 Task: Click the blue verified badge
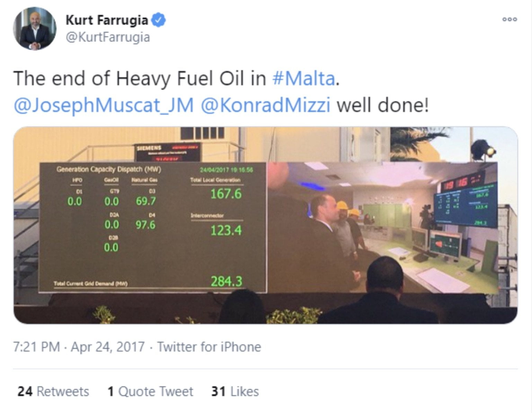pyautogui.click(x=159, y=20)
